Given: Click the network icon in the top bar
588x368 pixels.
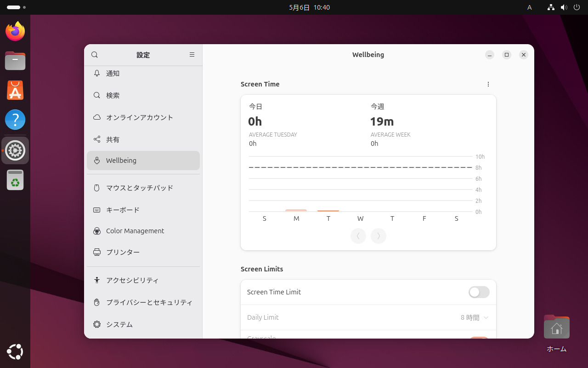Looking at the screenshot, I should [x=551, y=7].
